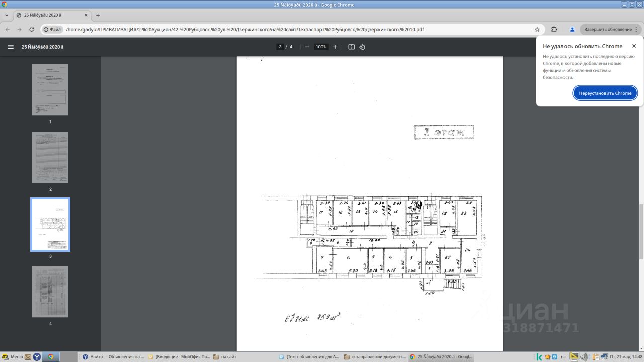Zoom in with the plus icon

[335, 47]
